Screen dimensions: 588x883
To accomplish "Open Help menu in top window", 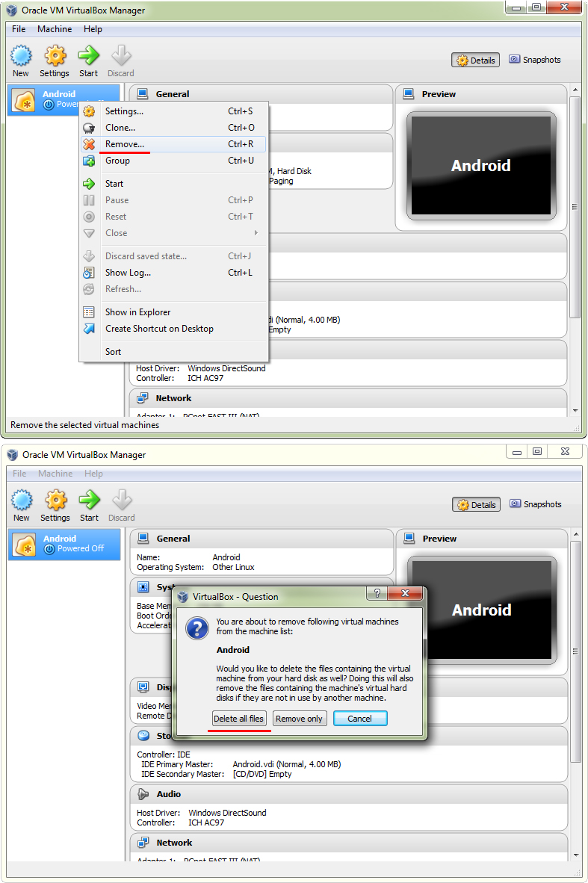I will point(93,29).
